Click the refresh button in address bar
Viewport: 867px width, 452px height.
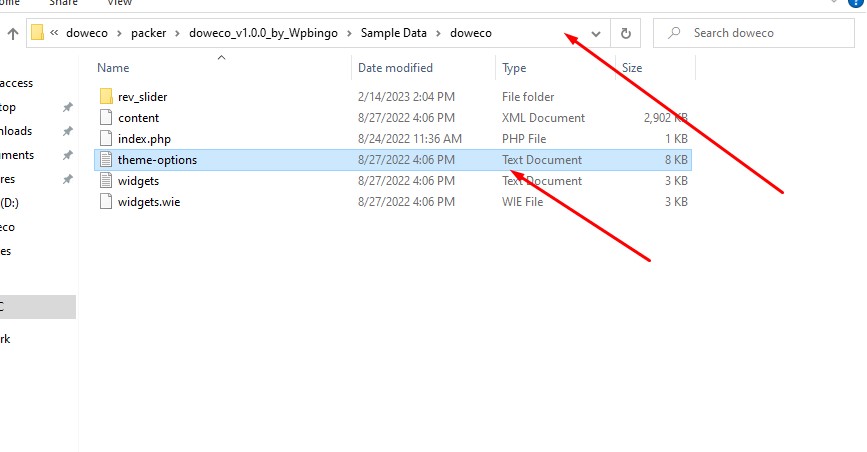[x=625, y=33]
